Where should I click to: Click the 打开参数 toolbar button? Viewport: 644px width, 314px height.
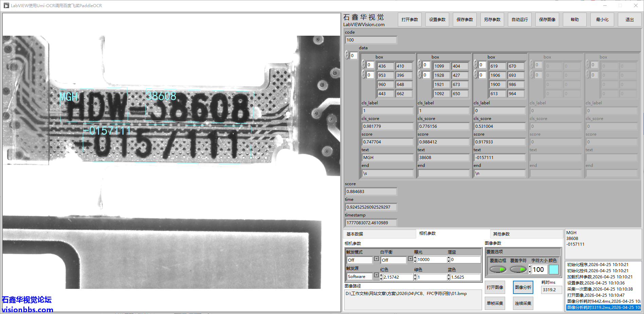coord(409,20)
